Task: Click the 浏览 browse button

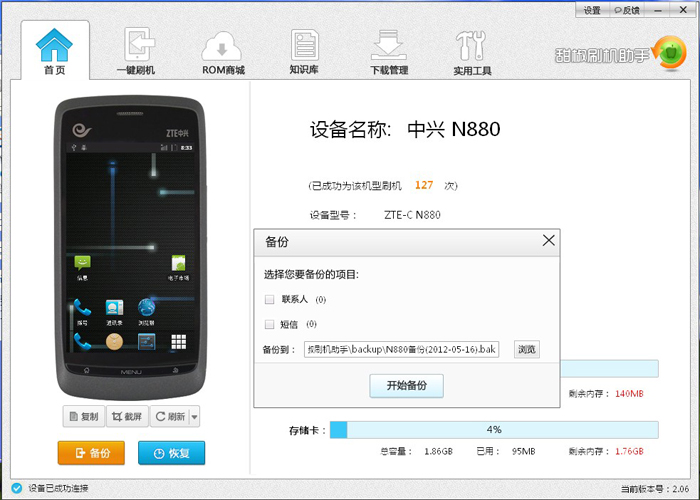Action: [527, 349]
